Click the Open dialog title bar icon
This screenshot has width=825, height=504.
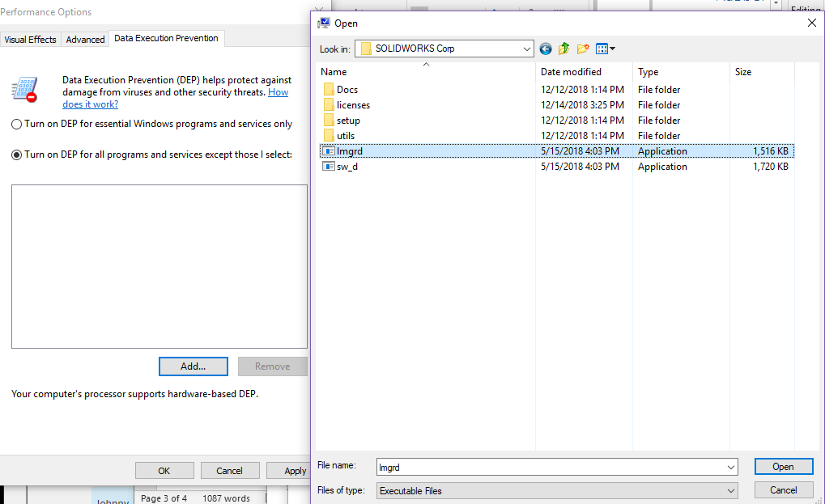324,23
